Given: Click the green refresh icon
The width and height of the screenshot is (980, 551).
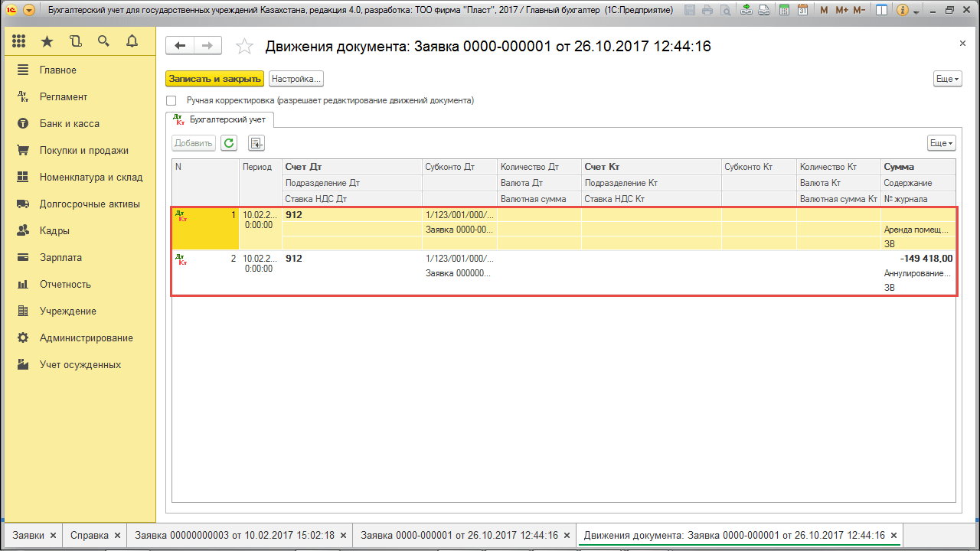Looking at the screenshot, I should pyautogui.click(x=229, y=143).
